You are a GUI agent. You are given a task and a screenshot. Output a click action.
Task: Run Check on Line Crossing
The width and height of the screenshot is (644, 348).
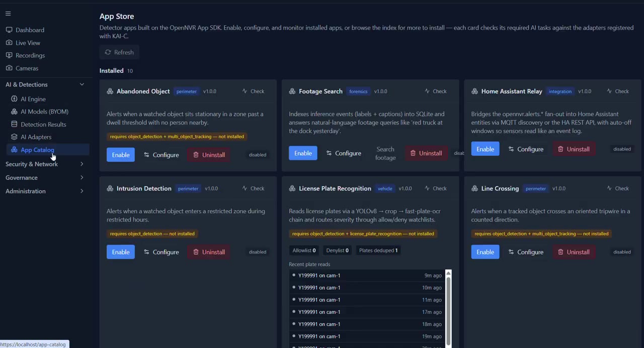pyautogui.click(x=618, y=189)
